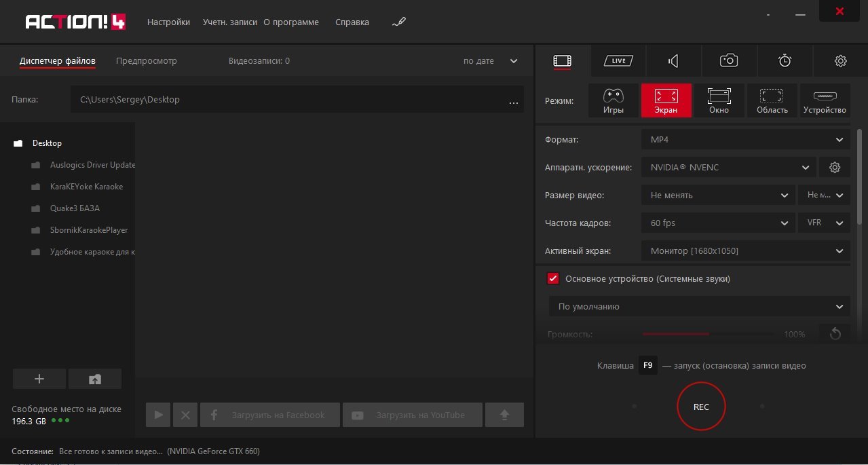This screenshot has height=465, width=868.
Task: Open the video recording tab icon
Action: (x=562, y=61)
